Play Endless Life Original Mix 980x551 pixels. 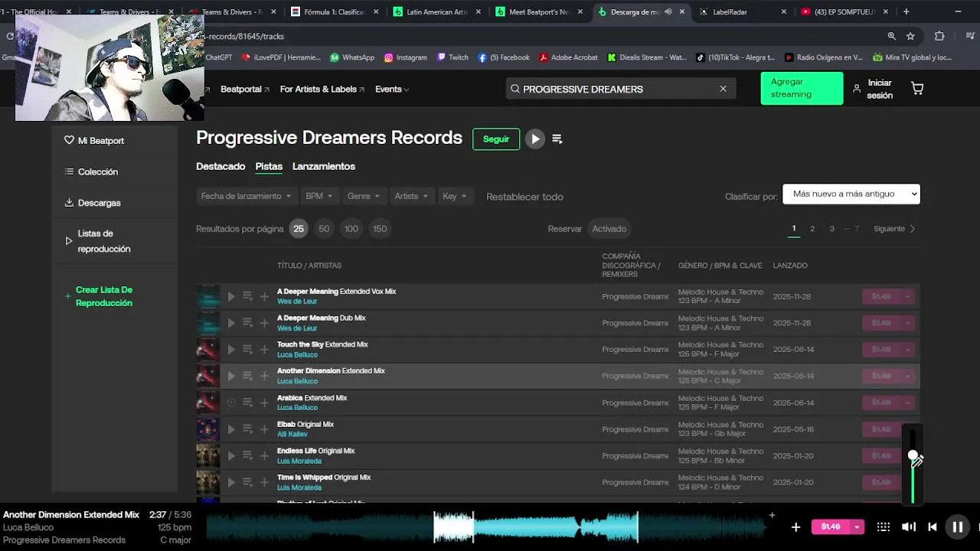click(231, 455)
